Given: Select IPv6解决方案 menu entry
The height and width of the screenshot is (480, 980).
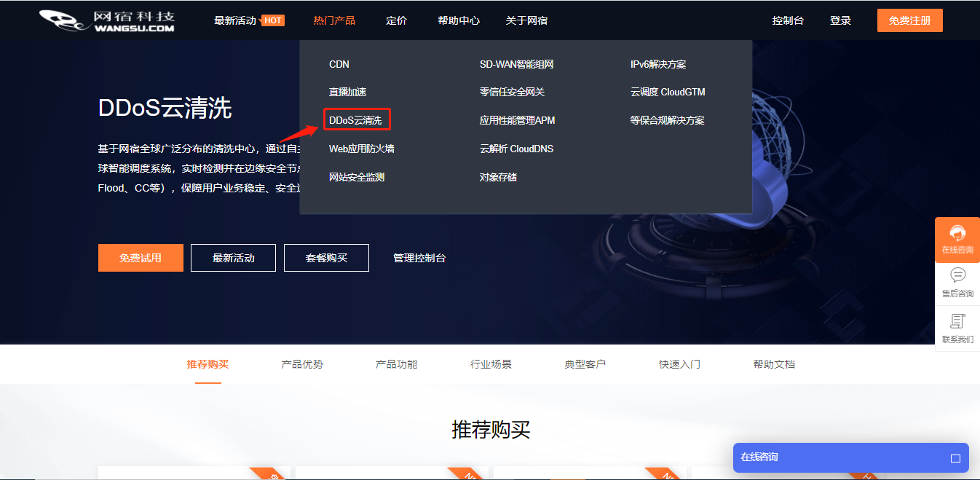Looking at the screenshot, I should click(x=658, y=64).
